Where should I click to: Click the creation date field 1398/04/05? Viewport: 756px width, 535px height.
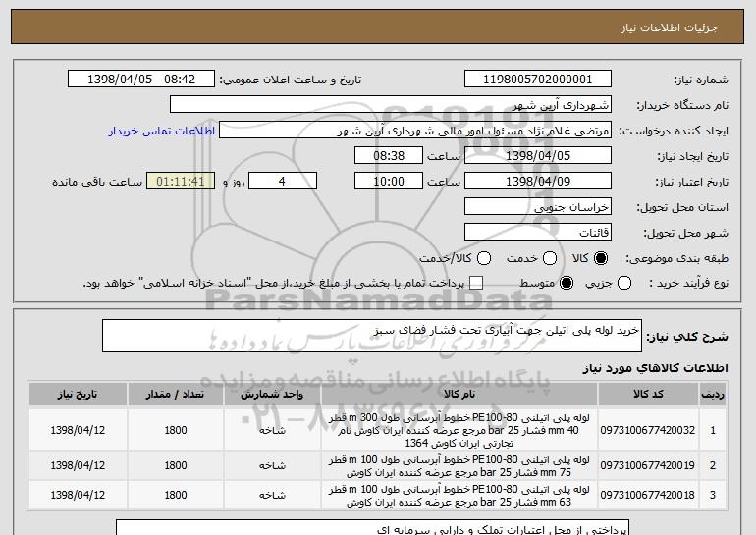[x=538, y=156]
